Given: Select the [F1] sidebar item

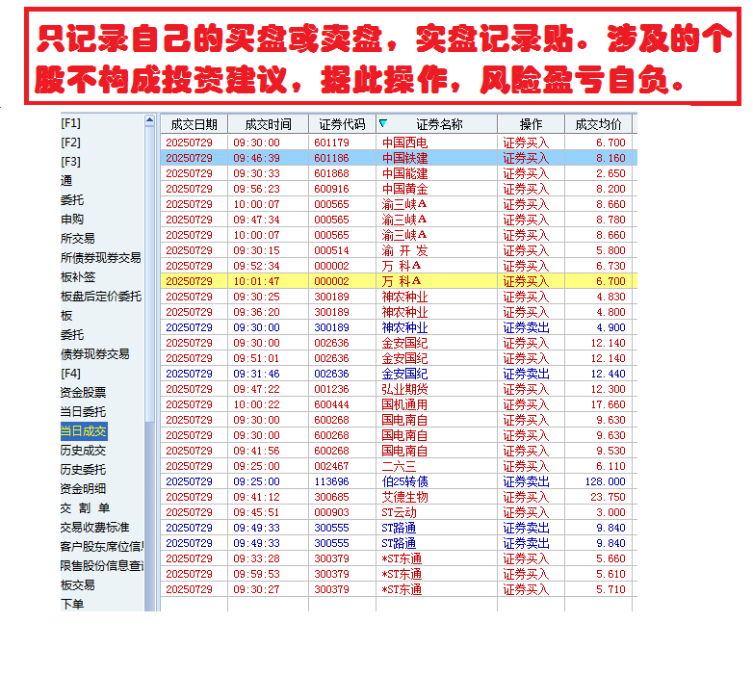Looking at the screenshot, I should pyautogui.click(x=70, y=123).
